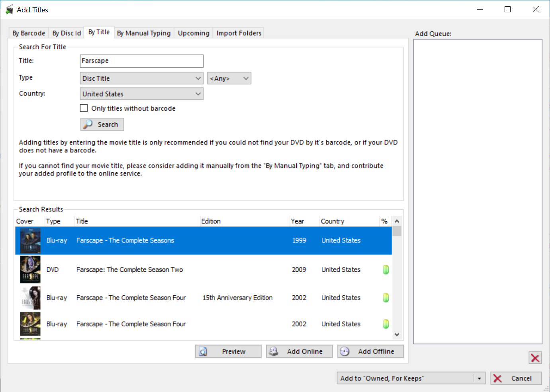Click the Add Offline disc icon
This screenshot has width=550, height=392.
[344, 351]
